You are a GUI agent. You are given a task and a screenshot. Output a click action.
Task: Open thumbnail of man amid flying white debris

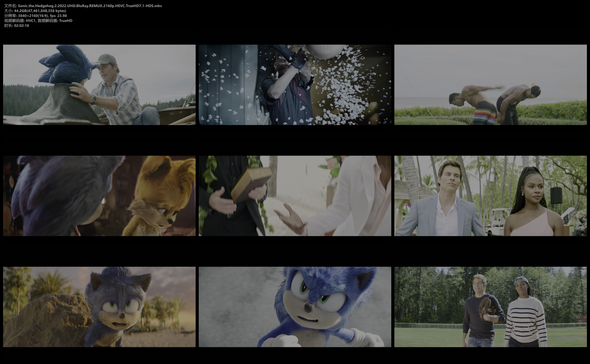click(295, 85)
